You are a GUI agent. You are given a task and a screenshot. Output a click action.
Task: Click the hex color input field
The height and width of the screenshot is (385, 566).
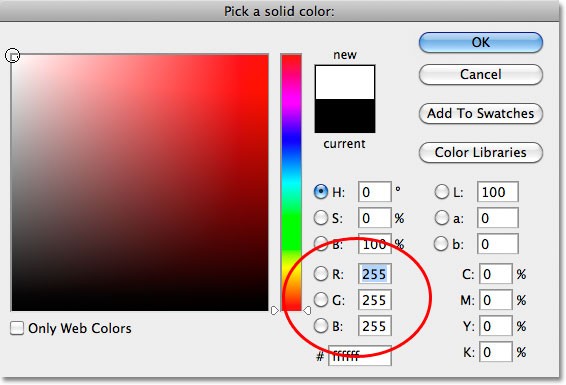(x=360, y=356)
